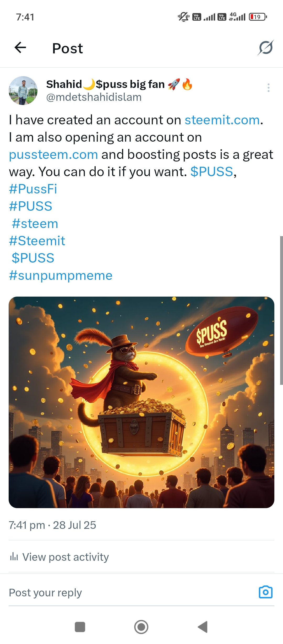This screenshot has height=644, width=283.
Task: Open the $PUSS cat treasure image
Action: pos(141,402)
